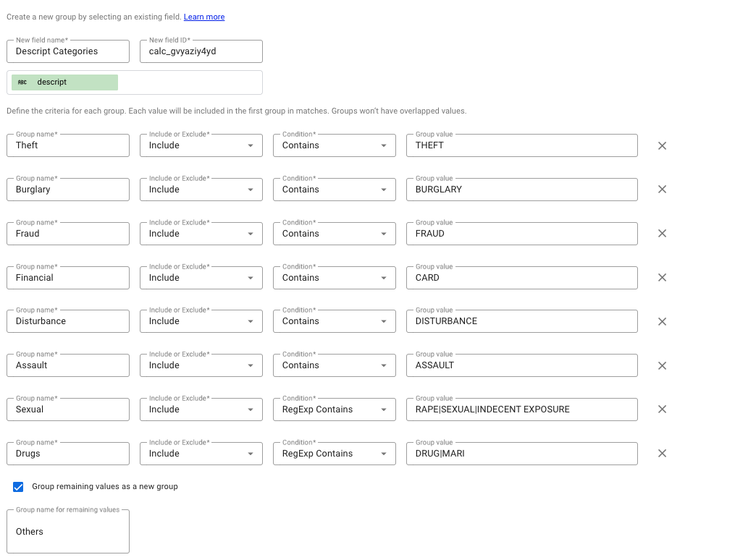Viewport: 748px width, 560px height.
Task: Remove the Fraud group row
Action: point(662,234)
